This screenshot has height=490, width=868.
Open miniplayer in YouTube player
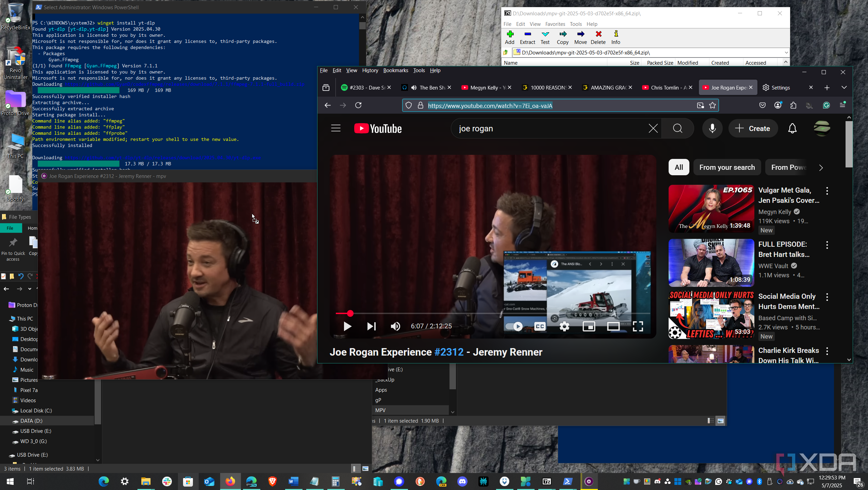pyautogui.click(x=589, y=326)
